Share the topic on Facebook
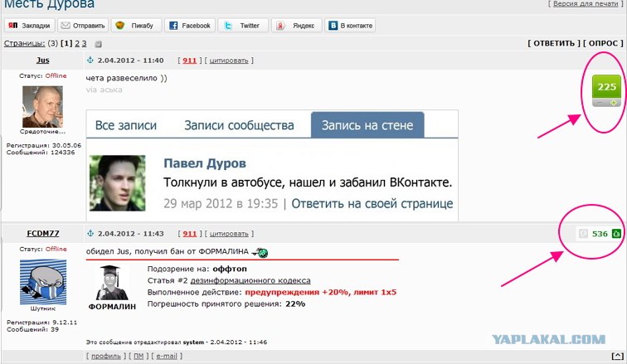This screenshot has height=364, width=627. [190, 26]
